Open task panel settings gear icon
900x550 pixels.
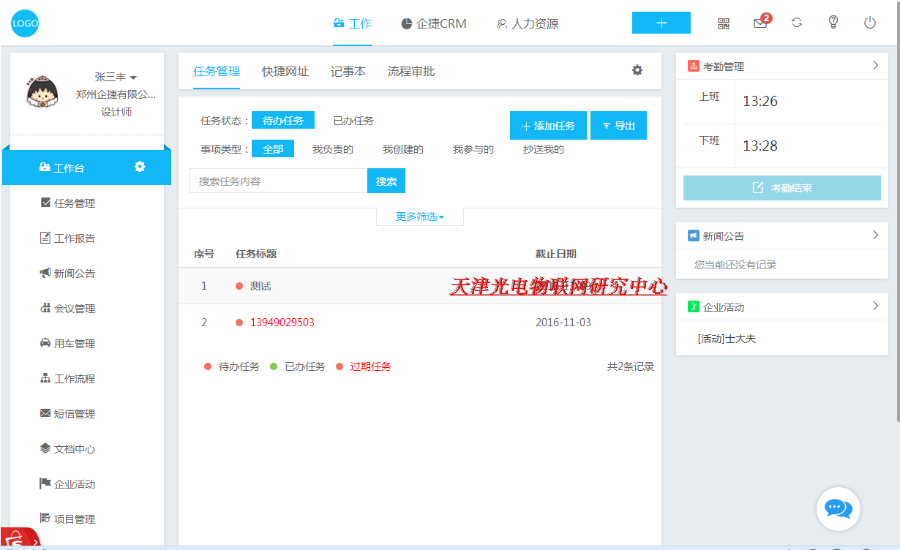[x=637, y=70]
